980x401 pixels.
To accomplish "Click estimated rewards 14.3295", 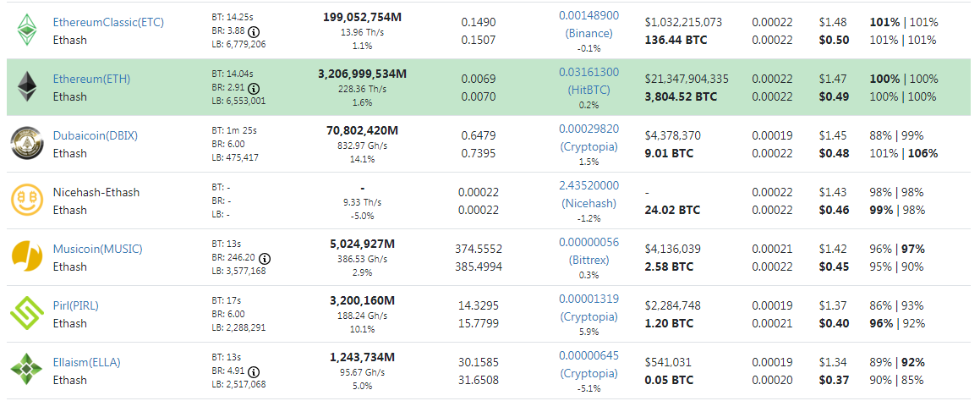I will [479, 306].
